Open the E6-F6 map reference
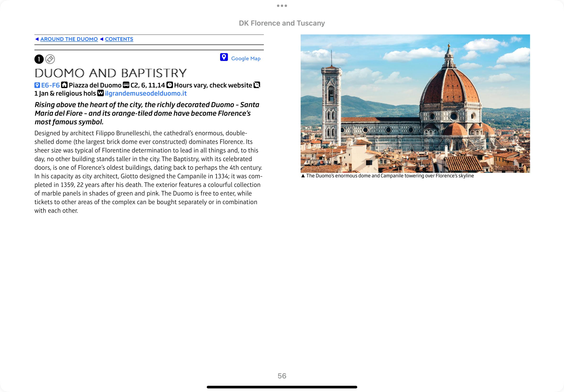564x392 pixels. [50, 85]
